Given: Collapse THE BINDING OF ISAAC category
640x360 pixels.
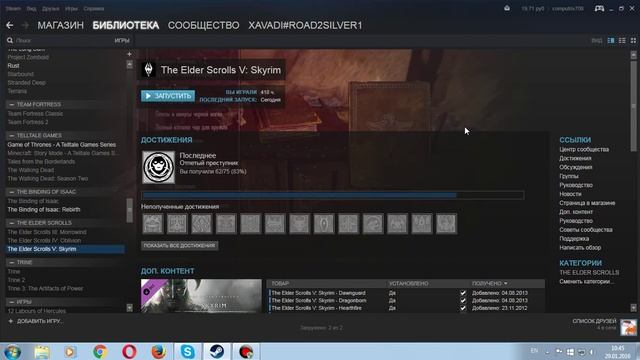Looking at the screenshot, I should point(11,192).
